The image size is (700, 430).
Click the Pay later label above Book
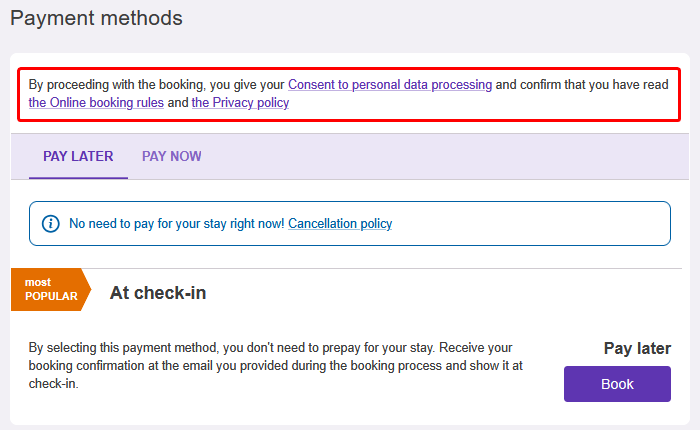[x=637, y=348]
